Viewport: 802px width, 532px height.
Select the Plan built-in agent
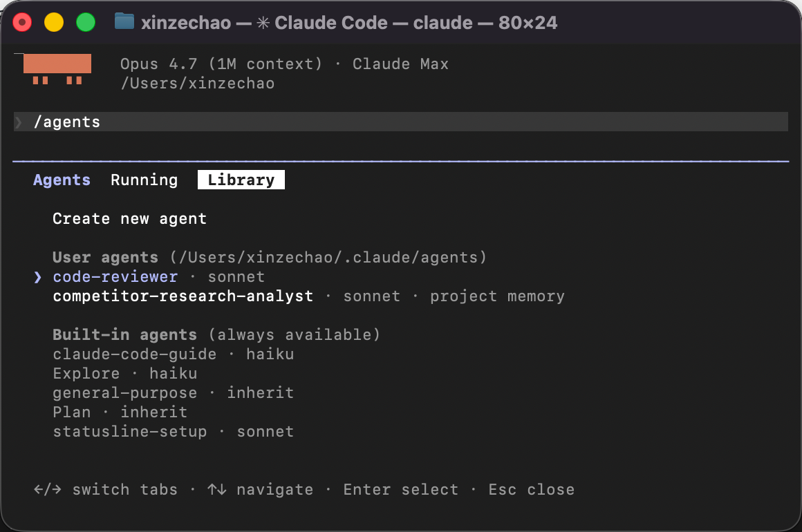tap(72, 412)
